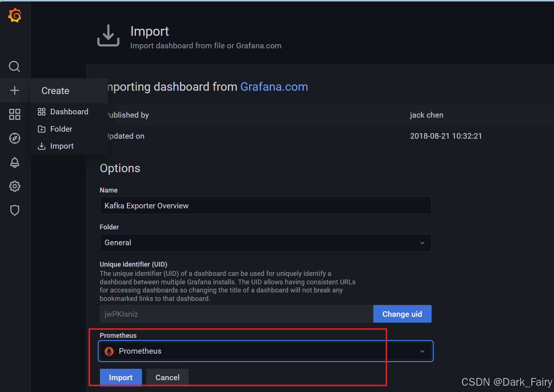Click the date '2018-08-21 10:32:21'
This screenshot has height=392, width=554.
click(446, 136)
